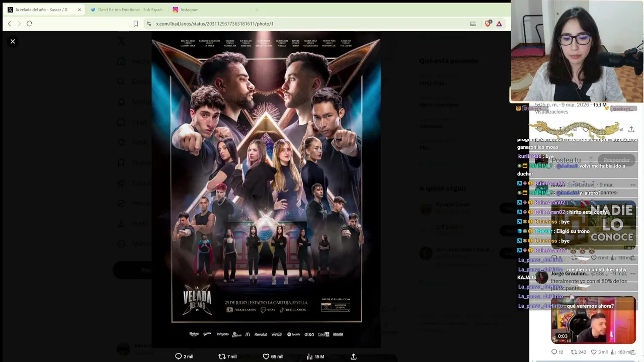Viewport: 644px width, 362px height.
Task: Repost the photo post (7 mil)
Action: pos(227,356)
